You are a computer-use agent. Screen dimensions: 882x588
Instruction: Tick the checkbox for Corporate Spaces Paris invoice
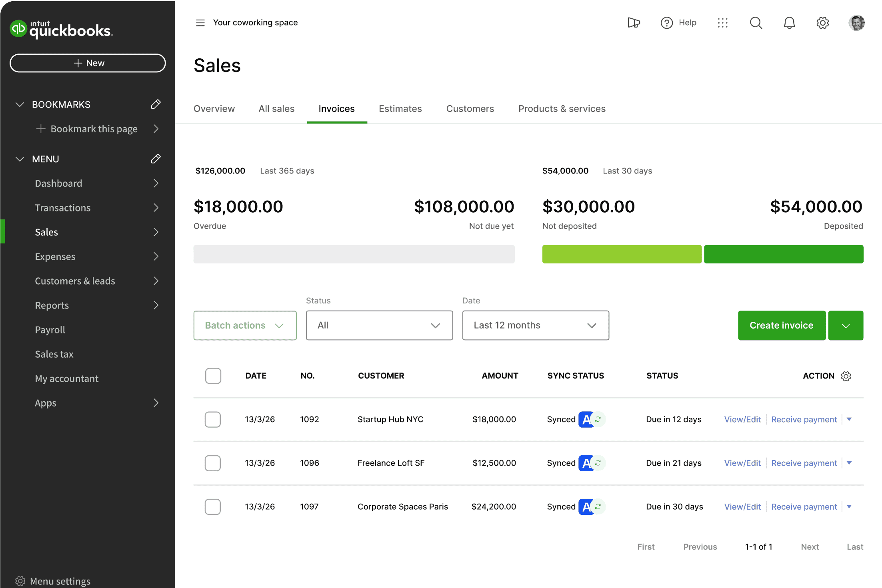(213, 506)
